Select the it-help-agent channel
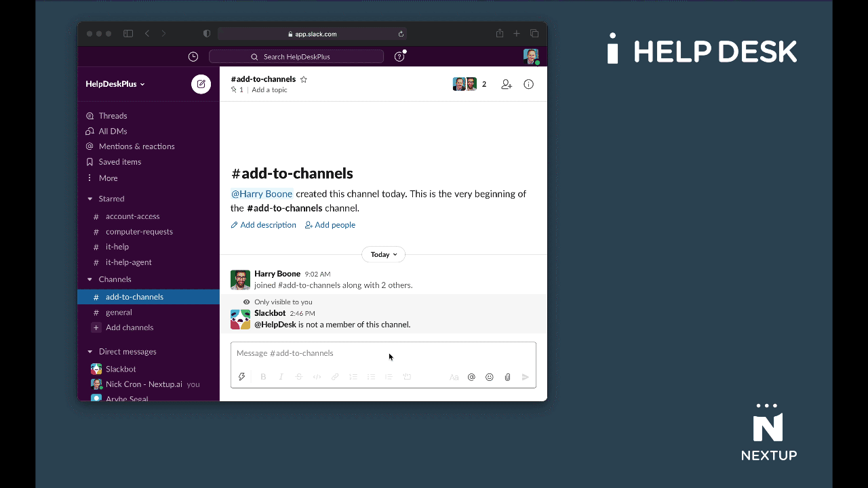868x488 pixels. (149, 262)
